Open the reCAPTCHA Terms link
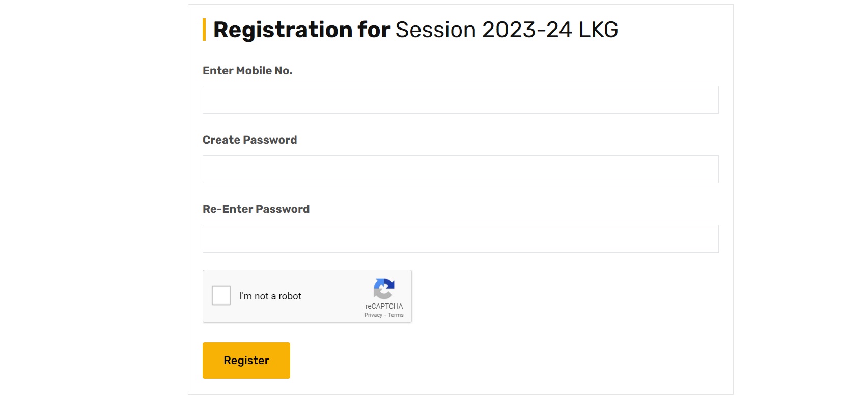 point(396,315)
